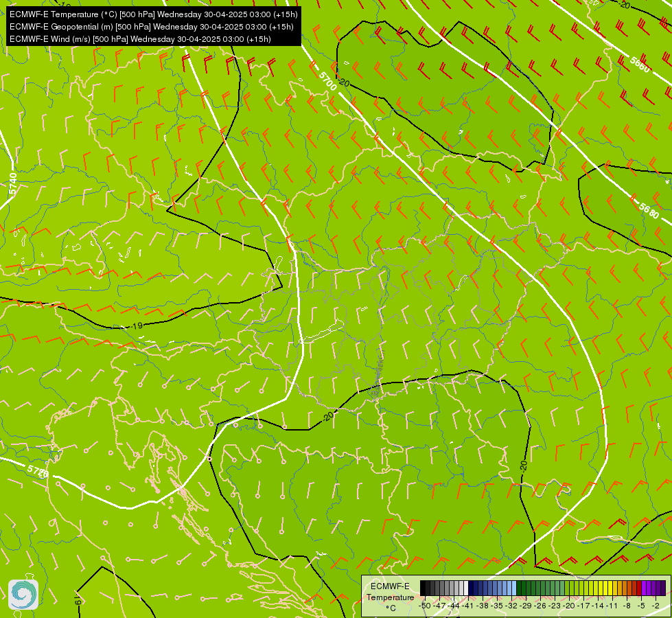672x618 pixels.
Task: Click the -32 legend value
Action: coord(511,606)
